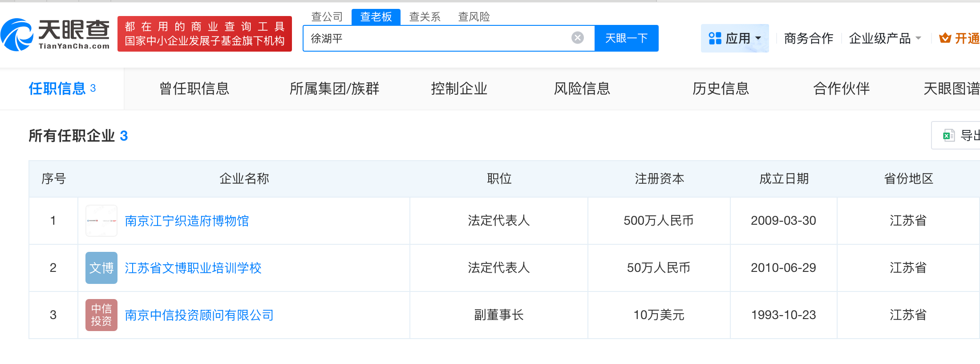
Task: Open the 商务合作 link
Action: (x=809, y=38)
